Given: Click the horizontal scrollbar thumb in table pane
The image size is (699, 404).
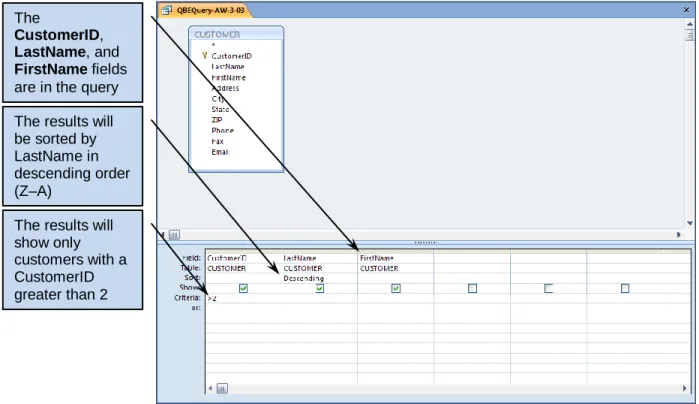Looking at the screenshot, I should (x=174, y=235).
